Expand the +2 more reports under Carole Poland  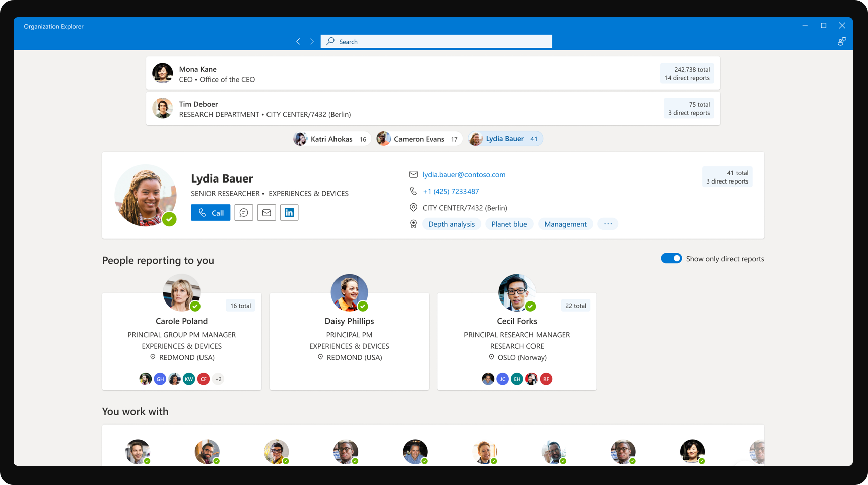coord(218,379)
